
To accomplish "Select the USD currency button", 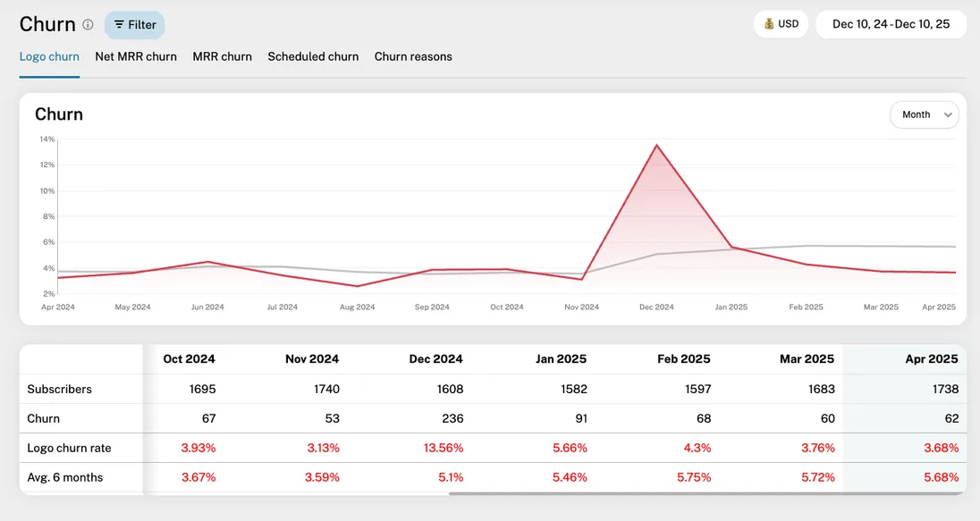I will [781, 24].
